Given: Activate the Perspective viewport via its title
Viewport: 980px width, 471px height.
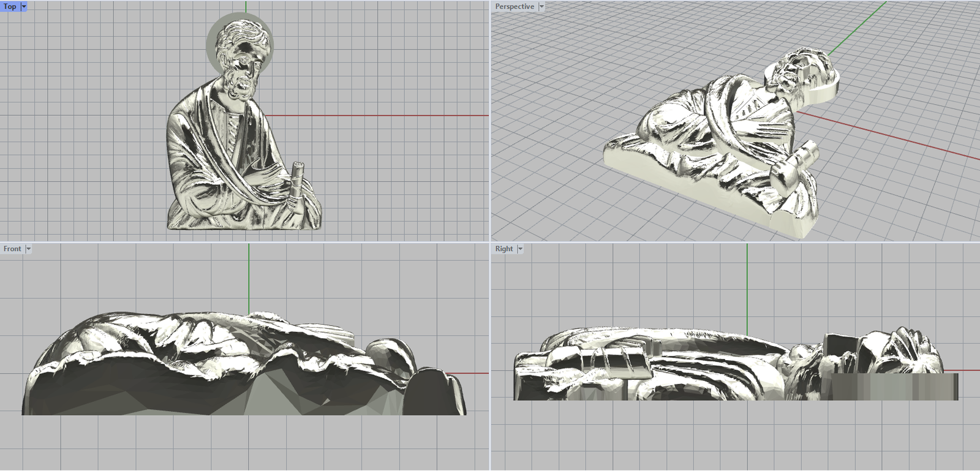Looking at the screenshot, I should (514, 6).
